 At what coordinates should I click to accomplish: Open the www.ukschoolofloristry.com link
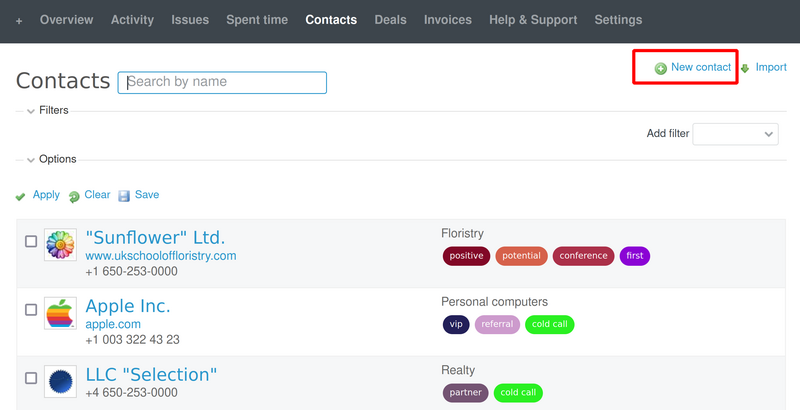(x=161, y=256)
